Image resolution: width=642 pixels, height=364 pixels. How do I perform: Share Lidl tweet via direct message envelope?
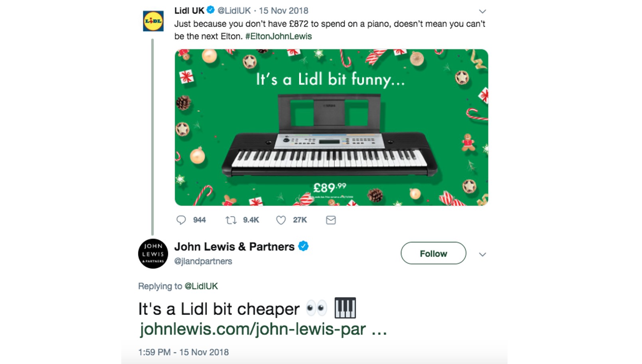(331, 220)
